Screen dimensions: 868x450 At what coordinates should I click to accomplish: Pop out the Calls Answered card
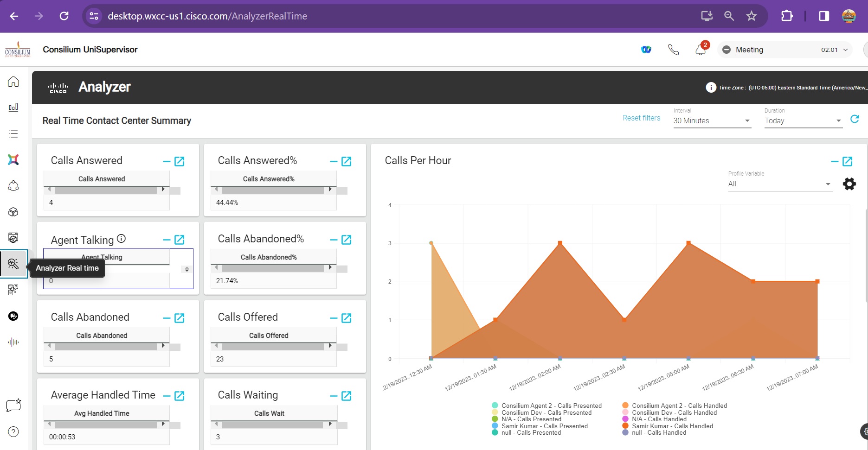coord(180,161)
